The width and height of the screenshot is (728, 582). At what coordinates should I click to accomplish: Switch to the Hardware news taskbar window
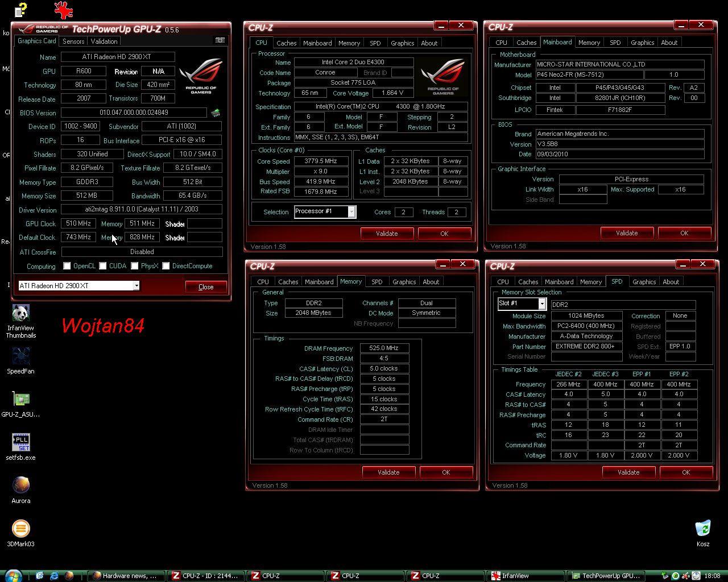pyautogui.click(x=126, y=576)
